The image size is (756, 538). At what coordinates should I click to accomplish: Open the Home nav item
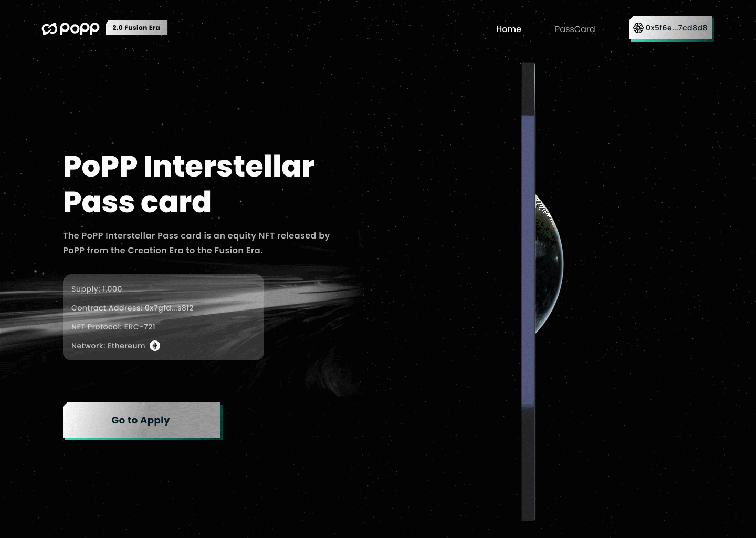pyautogui.click(x=509, y=29)
